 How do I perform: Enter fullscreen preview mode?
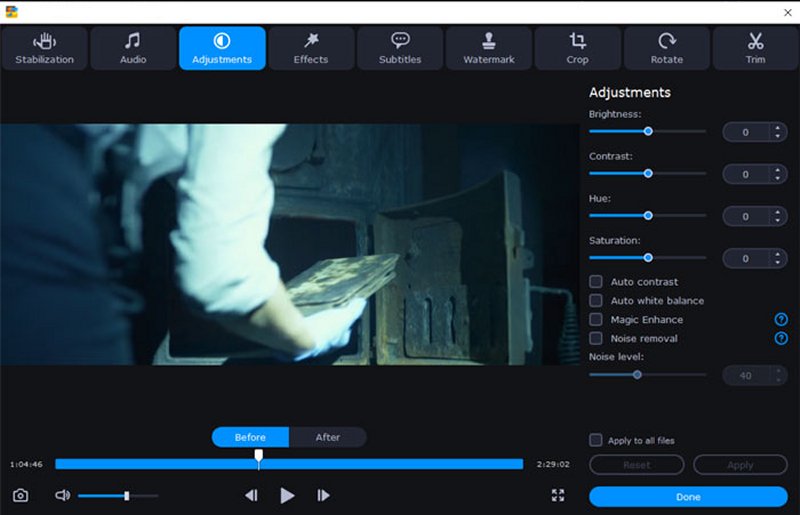pyautogui.click(x=558, y=495)
